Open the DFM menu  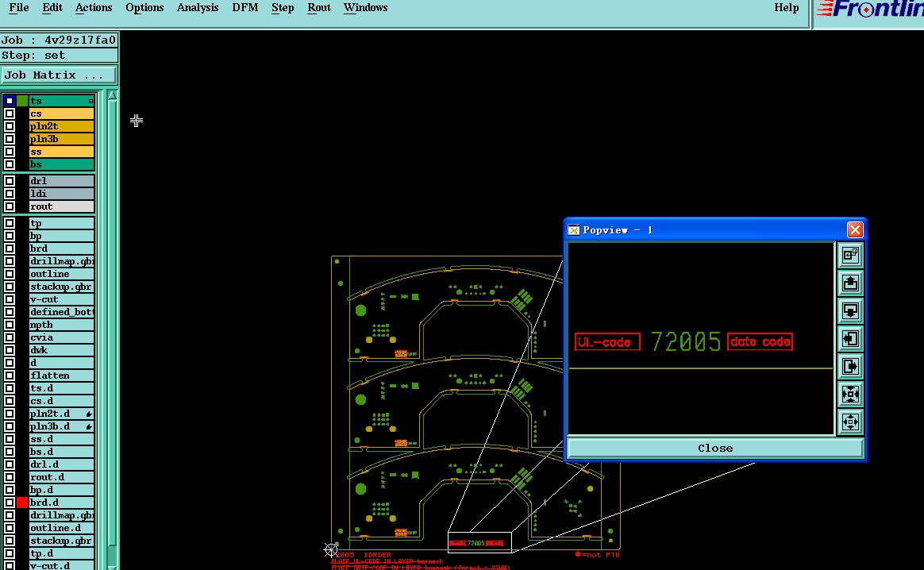245,8
